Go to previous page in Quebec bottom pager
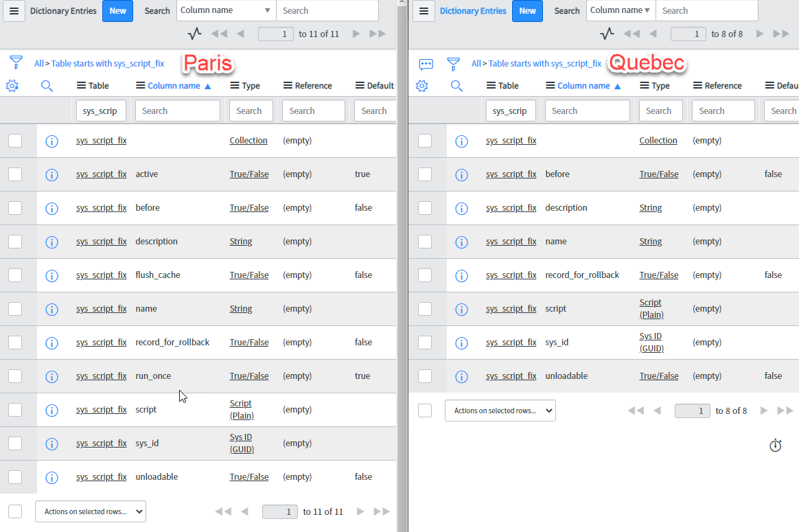Screen dimensions: 799x532 658,410
